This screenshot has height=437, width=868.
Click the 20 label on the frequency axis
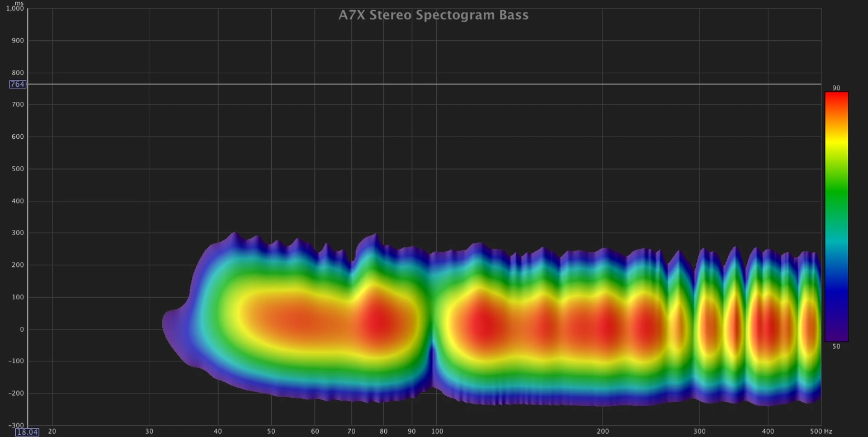tap(52, 431)
